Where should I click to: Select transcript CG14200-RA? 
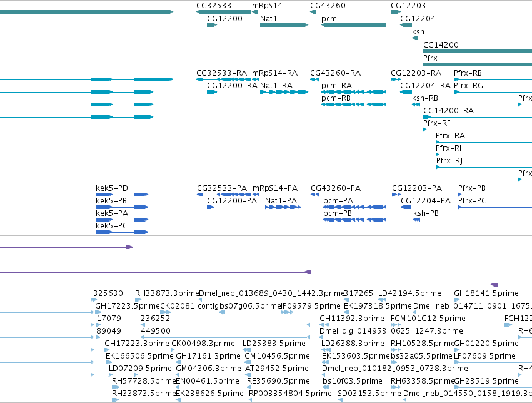click(448, 111)
